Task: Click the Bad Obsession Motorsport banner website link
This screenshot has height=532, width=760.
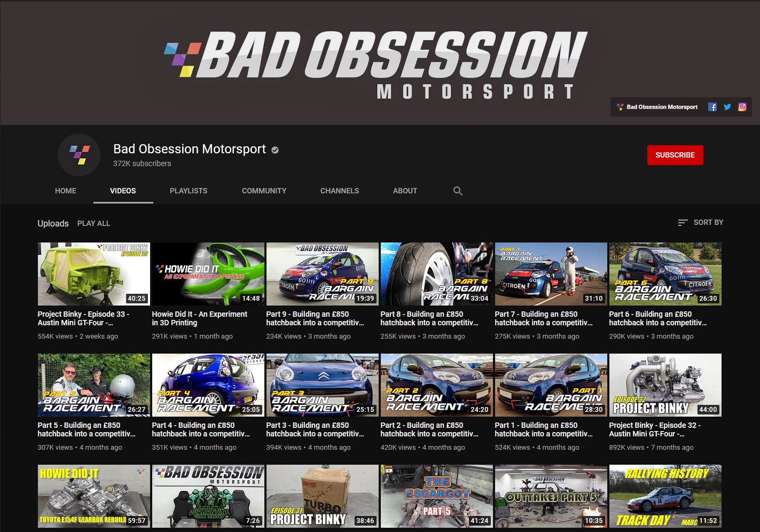Action: pos(657,107)
